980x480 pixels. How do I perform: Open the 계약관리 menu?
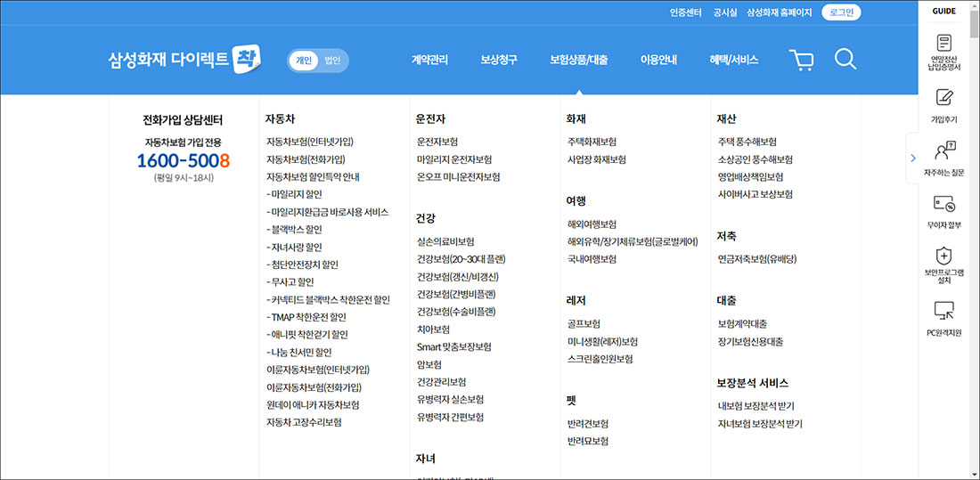pos(429,60)
